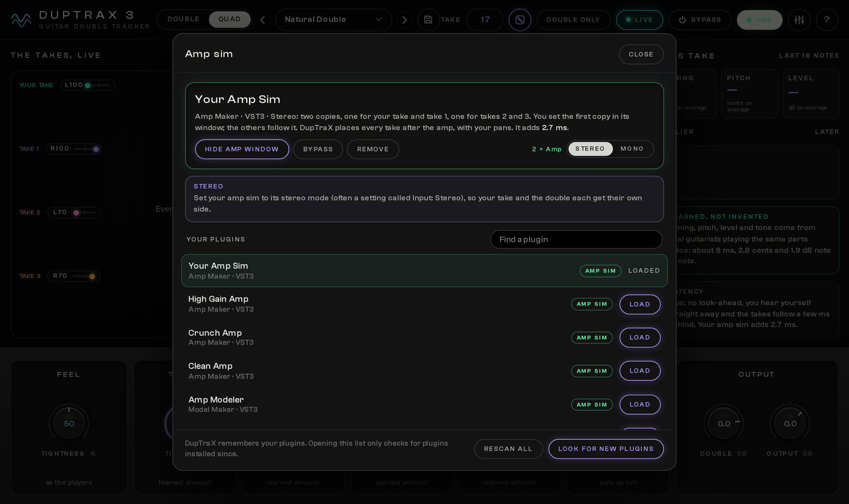Toggle BYPASS in the top bar

pos(700,20)
